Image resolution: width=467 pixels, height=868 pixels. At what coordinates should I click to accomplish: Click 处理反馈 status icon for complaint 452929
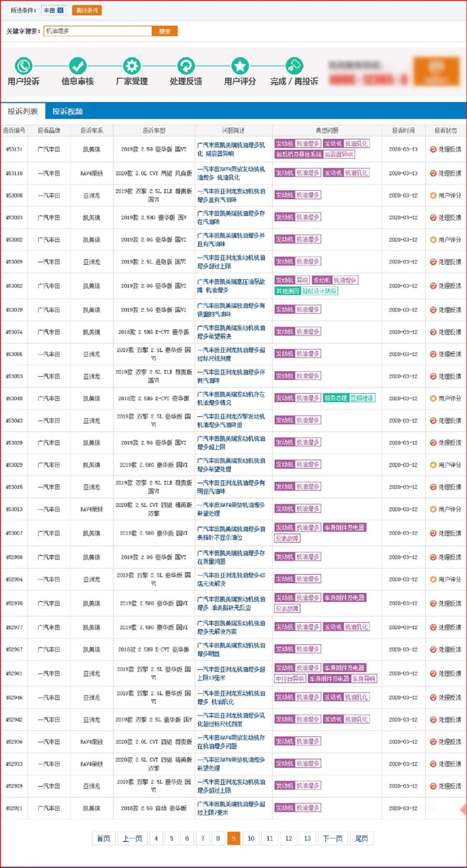(x=433, y=786)
